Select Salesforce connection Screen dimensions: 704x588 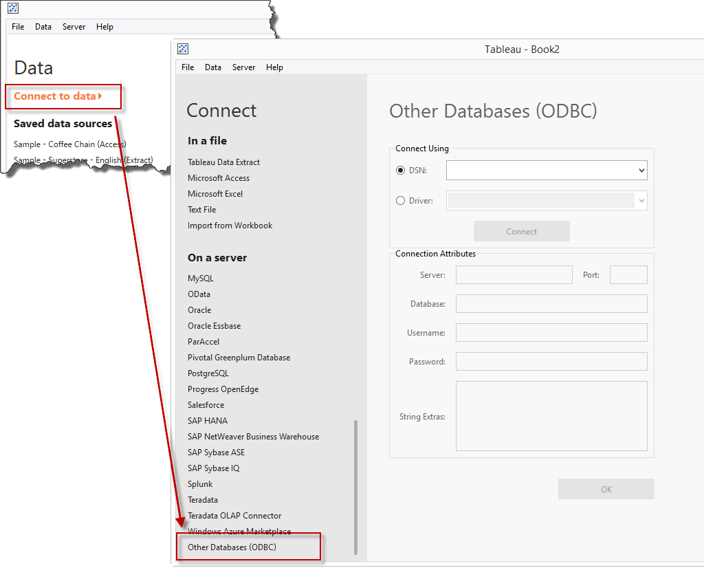(206, 405)
